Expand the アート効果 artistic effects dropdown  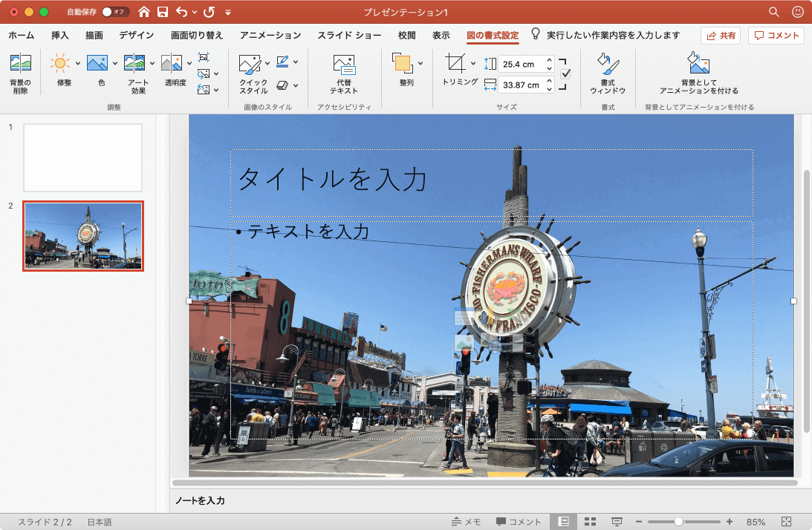tap(152, 63)
